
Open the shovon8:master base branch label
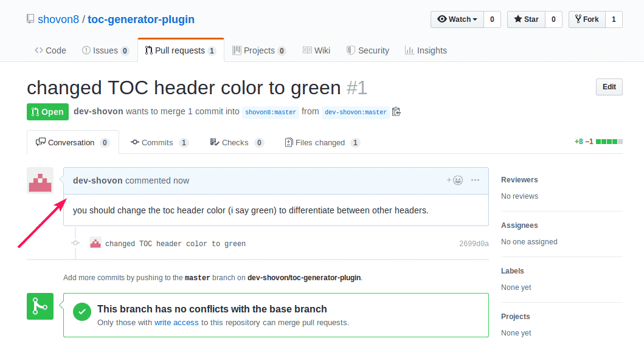(x=271, y=112)
